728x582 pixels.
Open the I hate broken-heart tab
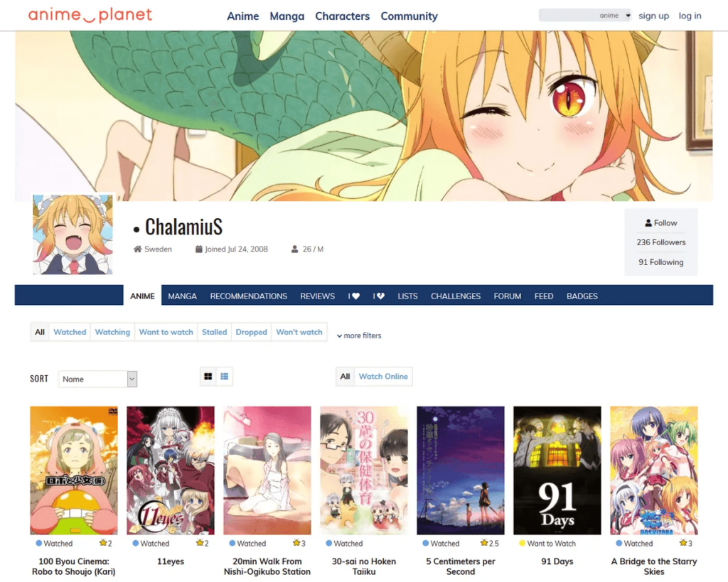point(379,296)
